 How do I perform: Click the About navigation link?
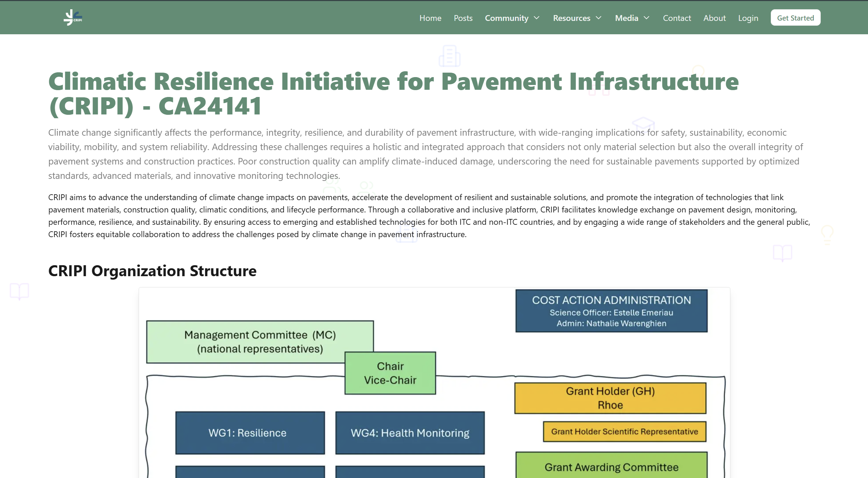714,18
